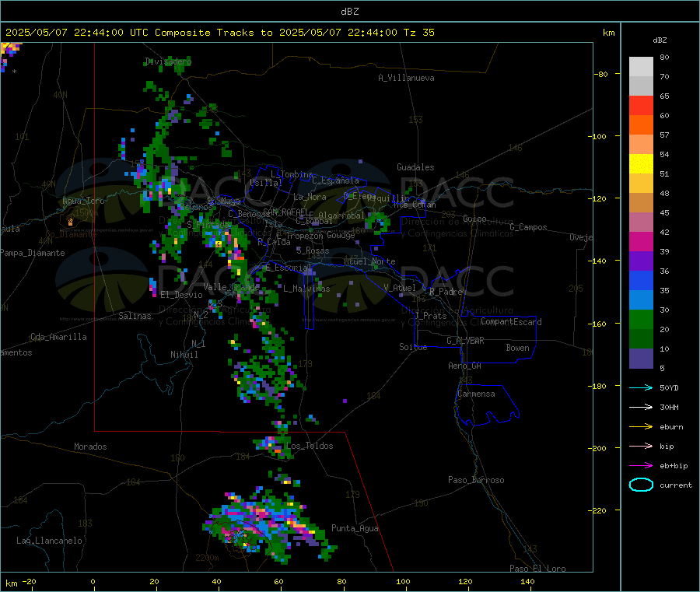Select the 42 dBZ magenta color swatch
This screenshot has height=592, width=700.
coord(641,241)
